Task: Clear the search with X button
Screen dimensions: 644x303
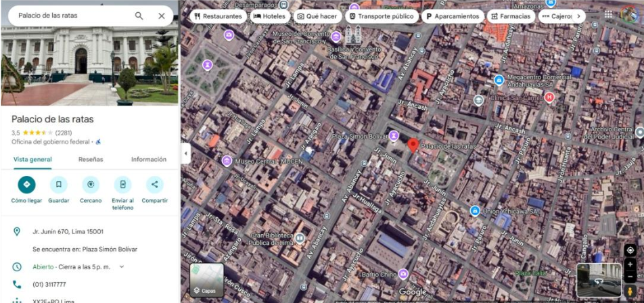Action: pos(162,16)
